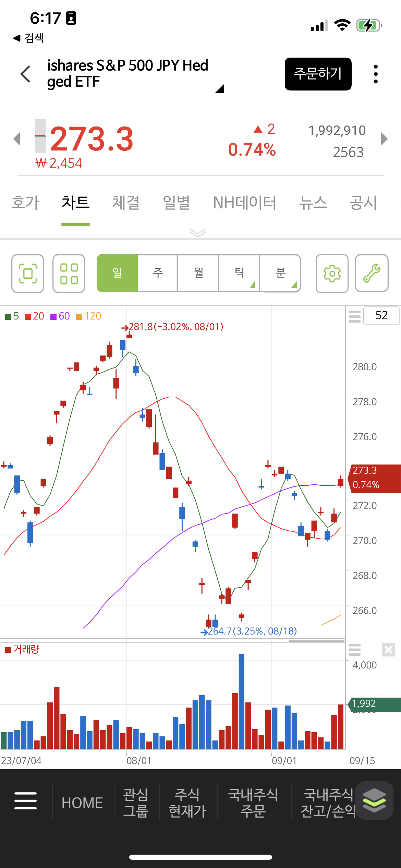This screenshot has width=401, height=868.
Task: Open 관심그룹 in bottom bar
Action: 136,803
